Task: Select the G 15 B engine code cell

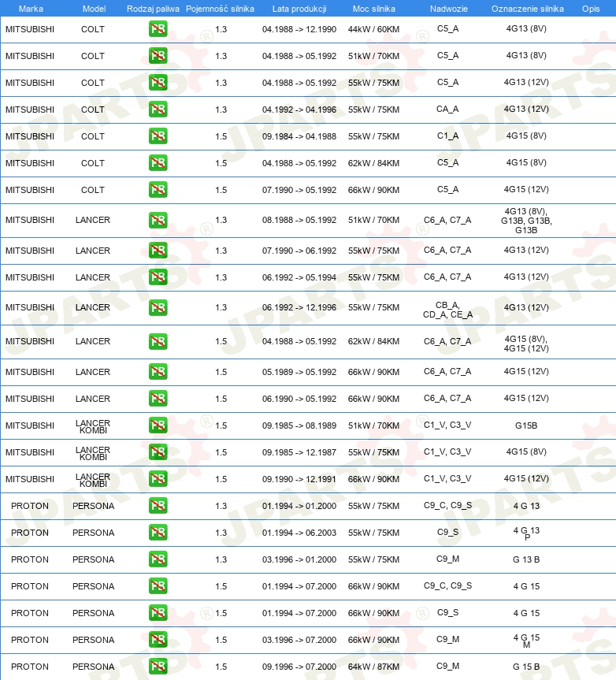Action: coord(526,667)
